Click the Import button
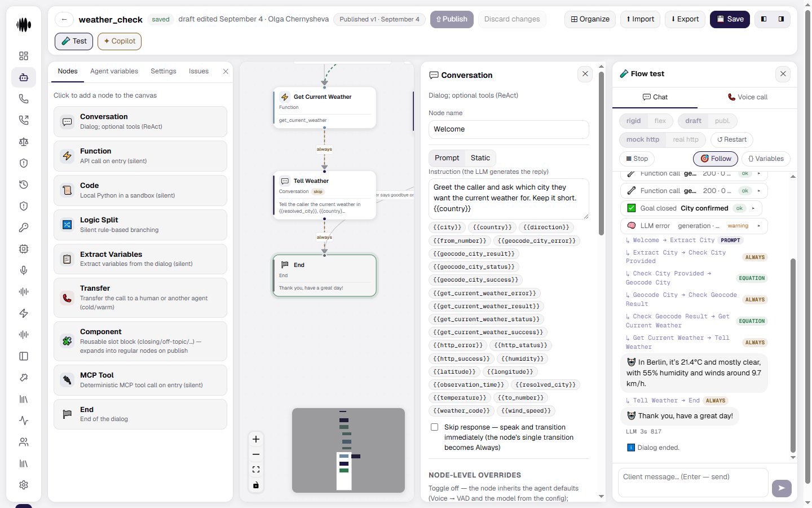 point(640,19)
